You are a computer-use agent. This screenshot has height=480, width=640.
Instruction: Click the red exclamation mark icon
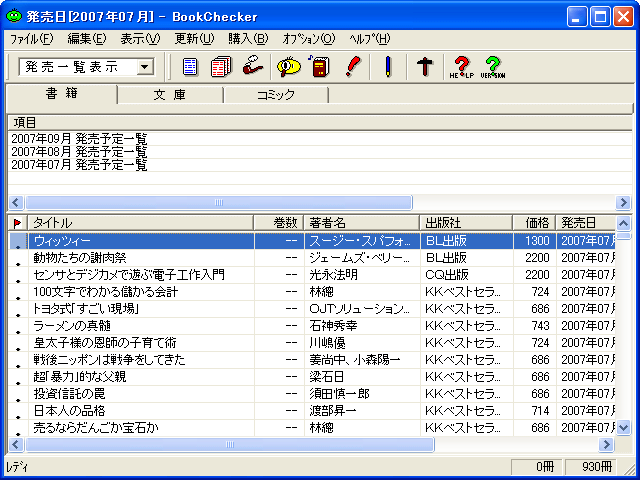(353, 67)
